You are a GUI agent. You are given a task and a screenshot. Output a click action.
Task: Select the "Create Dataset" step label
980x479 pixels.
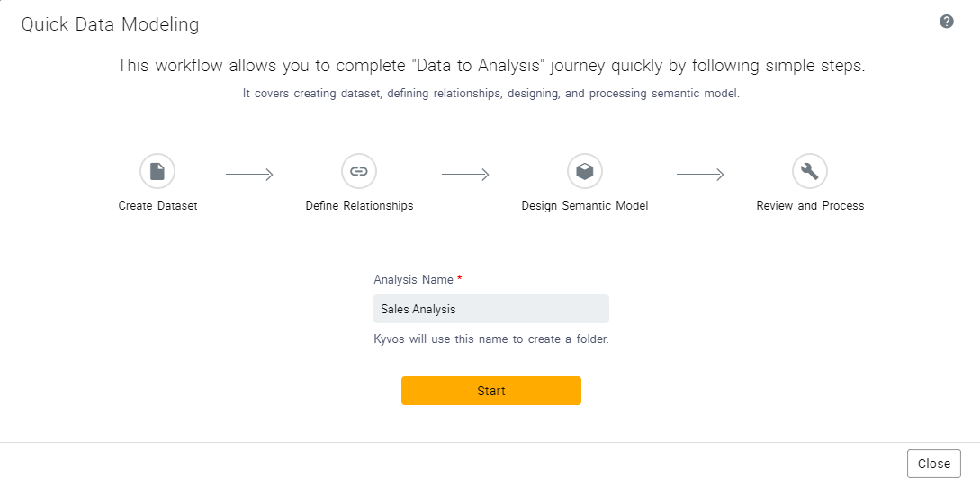click(157, 206)
